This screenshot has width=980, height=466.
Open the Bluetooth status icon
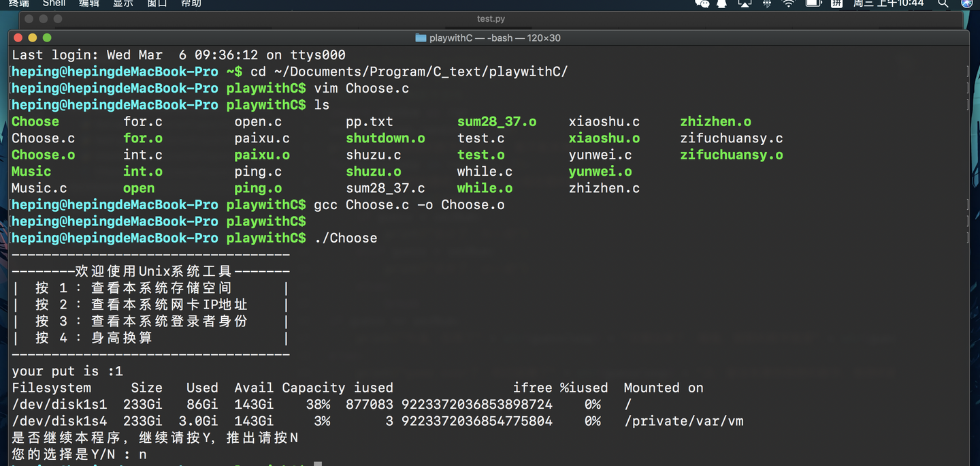[767, 3]
